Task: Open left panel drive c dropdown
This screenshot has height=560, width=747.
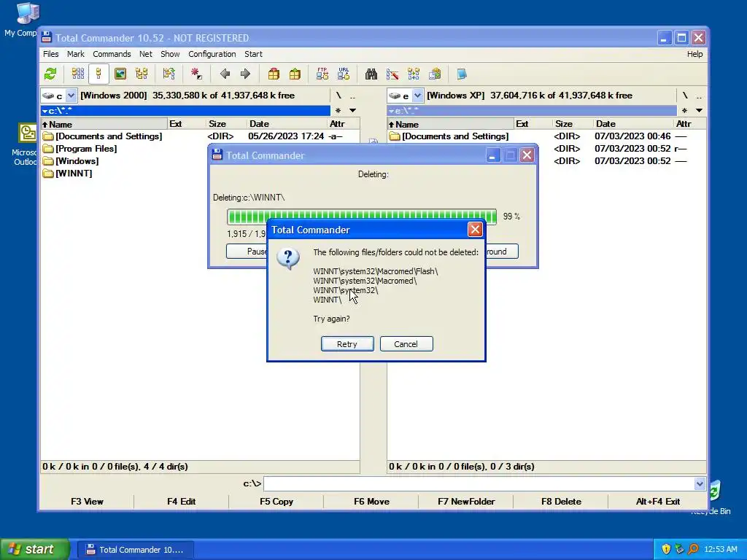Action: 71,96
